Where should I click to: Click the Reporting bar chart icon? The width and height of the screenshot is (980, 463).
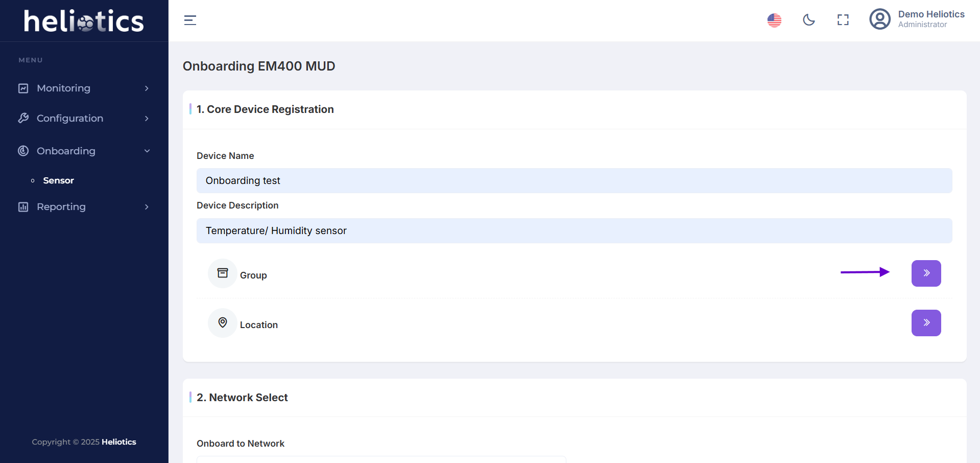tap(23, 207)
